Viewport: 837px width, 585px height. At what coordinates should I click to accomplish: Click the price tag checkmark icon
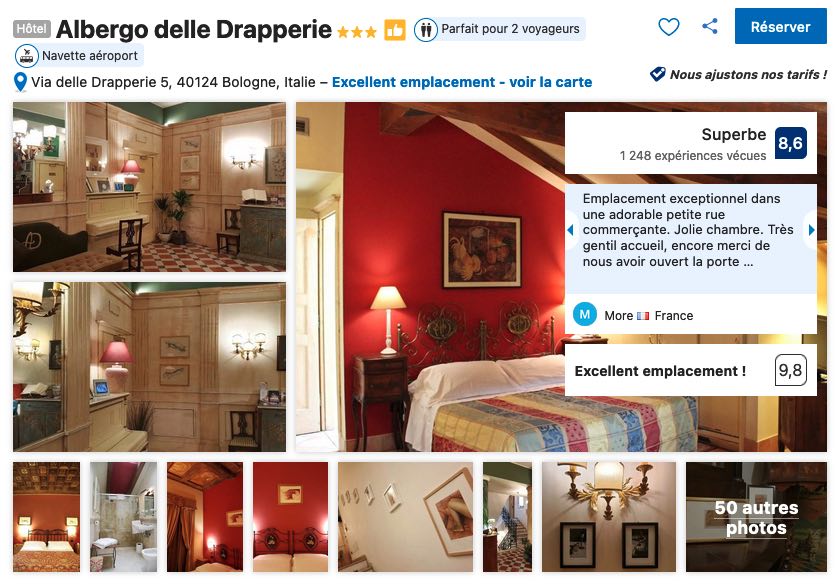point(658,74)
